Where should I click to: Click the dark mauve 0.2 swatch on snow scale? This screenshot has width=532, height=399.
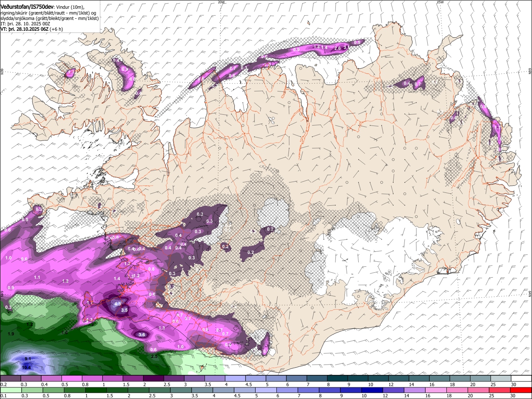click(10, 379)
